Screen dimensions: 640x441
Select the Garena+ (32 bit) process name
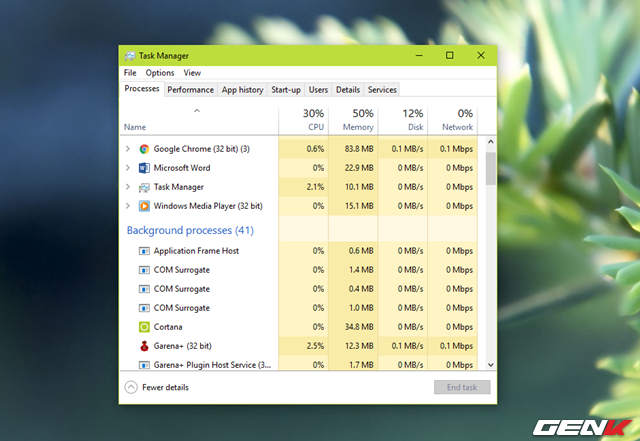(x=182, y=346)
